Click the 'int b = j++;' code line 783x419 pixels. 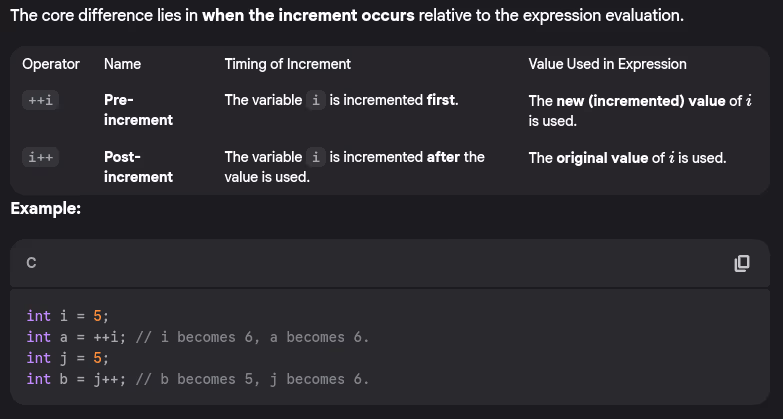197,379
